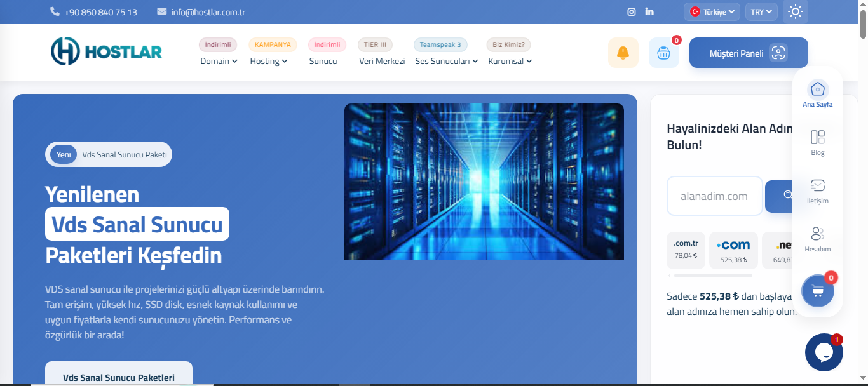Click the Vds Sanal Sunucu Paketleri button
Image resolution: width=868 pixels, height=386 pixels.
click(x=118, y=377)
